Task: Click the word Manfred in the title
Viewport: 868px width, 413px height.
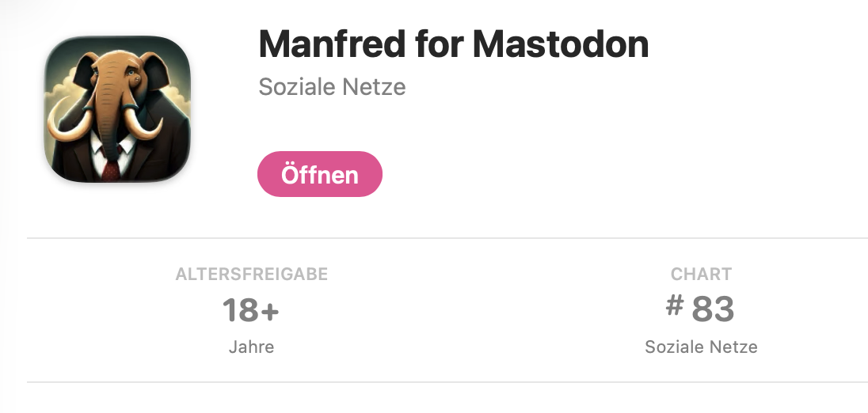Action: (332, 44)
